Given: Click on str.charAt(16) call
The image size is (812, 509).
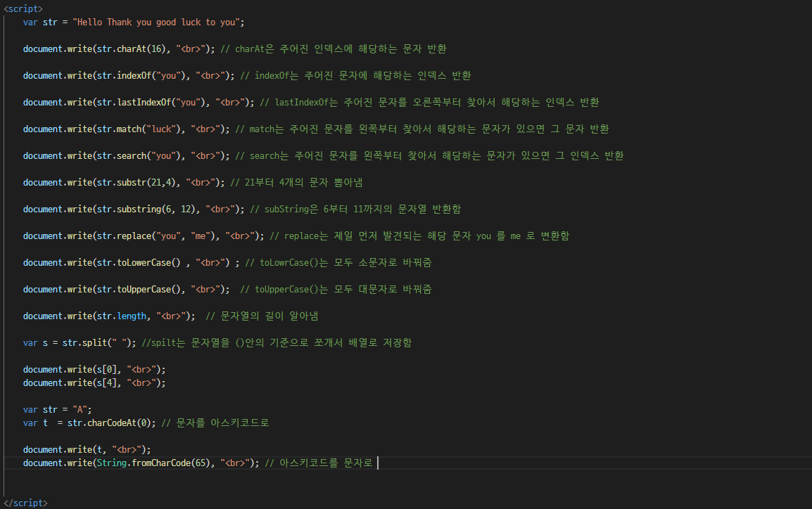Looking at the screenshot, I should [132, 49].
